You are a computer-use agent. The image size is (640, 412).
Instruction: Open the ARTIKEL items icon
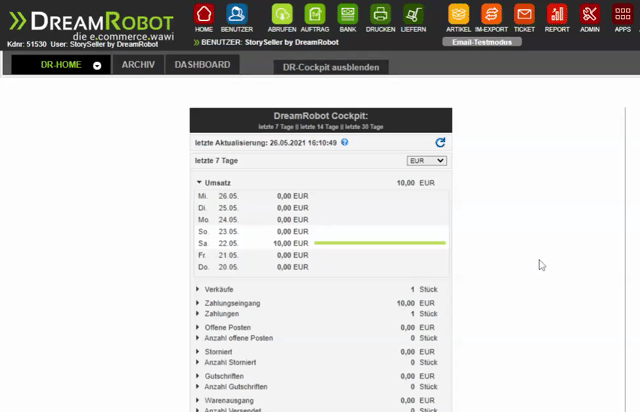458,18
